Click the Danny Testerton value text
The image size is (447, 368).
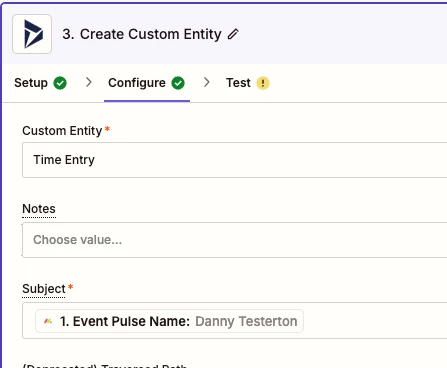[x=246, y=322]
